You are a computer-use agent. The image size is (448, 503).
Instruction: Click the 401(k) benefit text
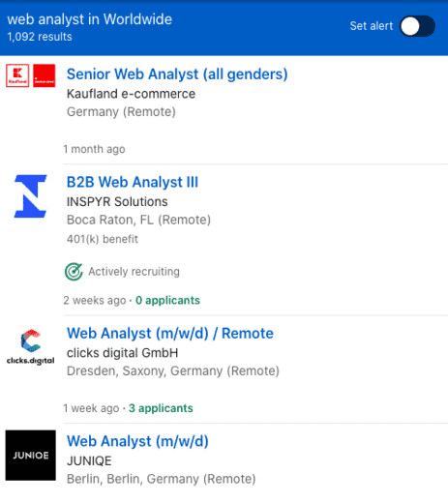103,239
